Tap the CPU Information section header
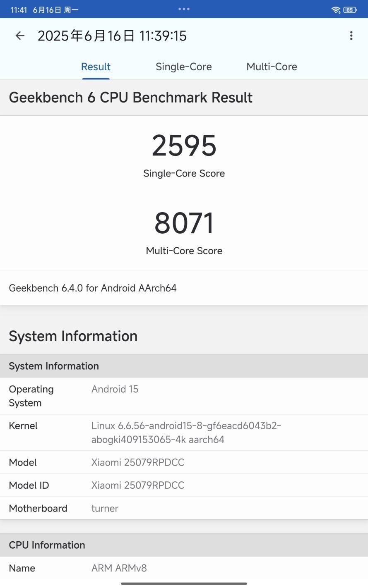Viewport: 368px width, 588px height. (x=184, y=545)
